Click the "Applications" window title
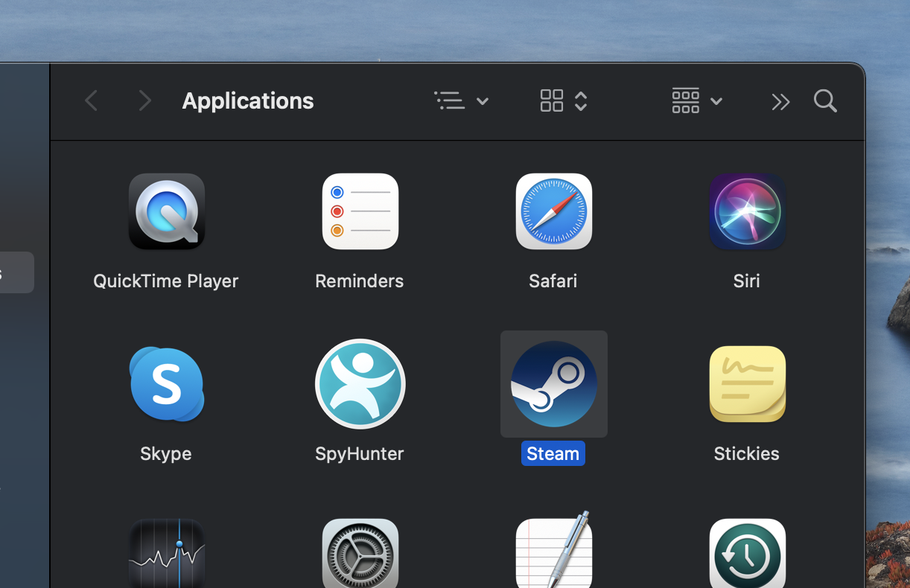The height and width of the screenshot is (588, 910). point(248,100)
